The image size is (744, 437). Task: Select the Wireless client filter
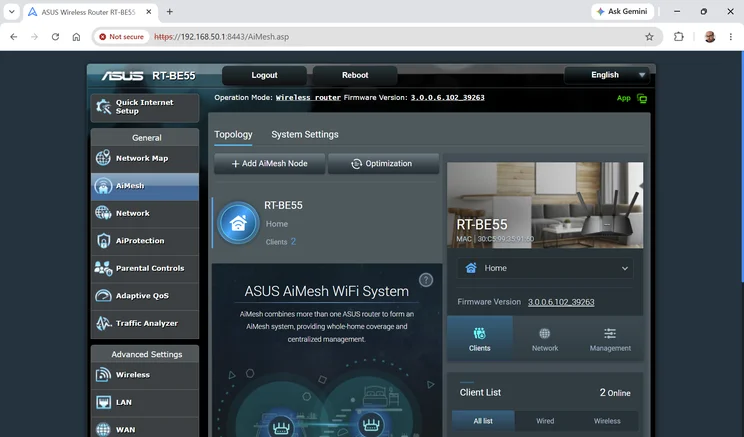tap(607, 421)
